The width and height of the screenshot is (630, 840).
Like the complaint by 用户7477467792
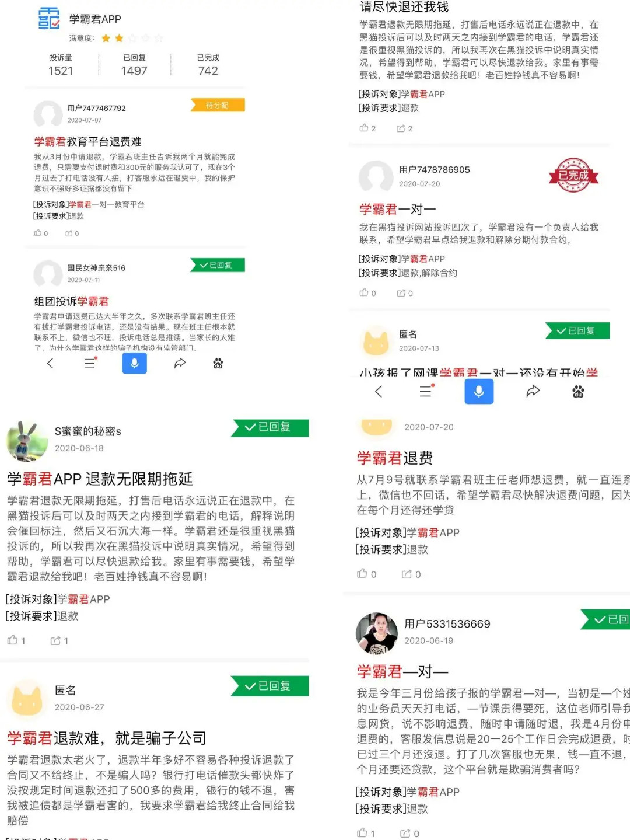[x=41, y=233]
